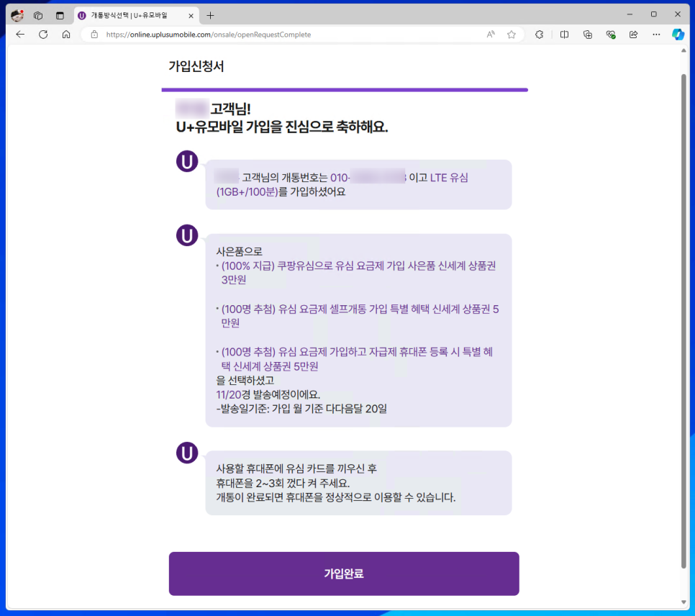Add this page to favorites

[x=512, y=35]
